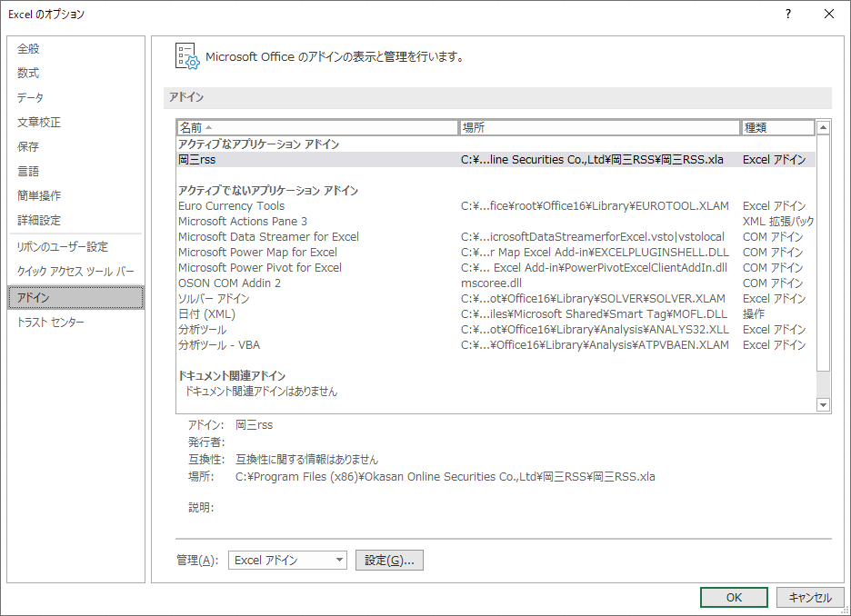Click the add-ins gear icon in header
Screen dimensions: 851x616
186,56
